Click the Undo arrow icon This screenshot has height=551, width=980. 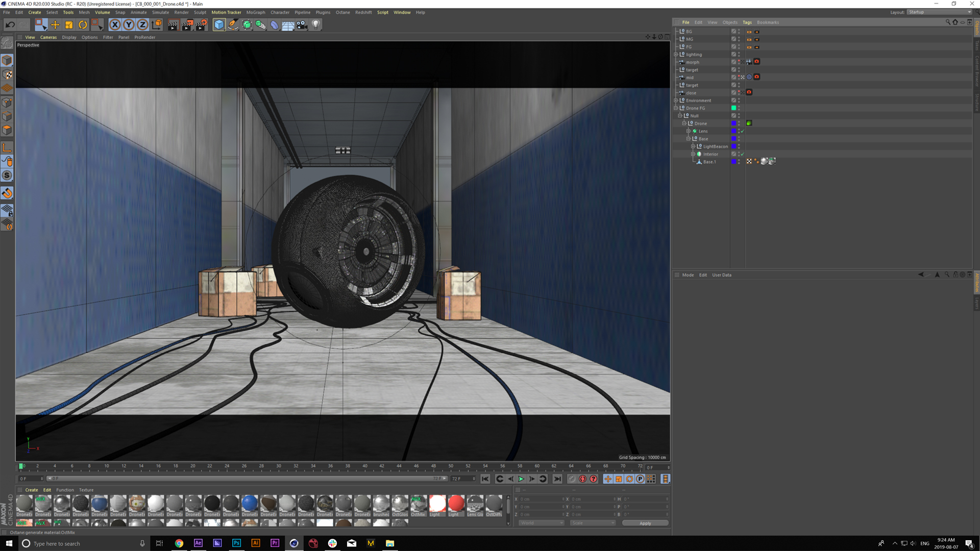coord(10,24)
